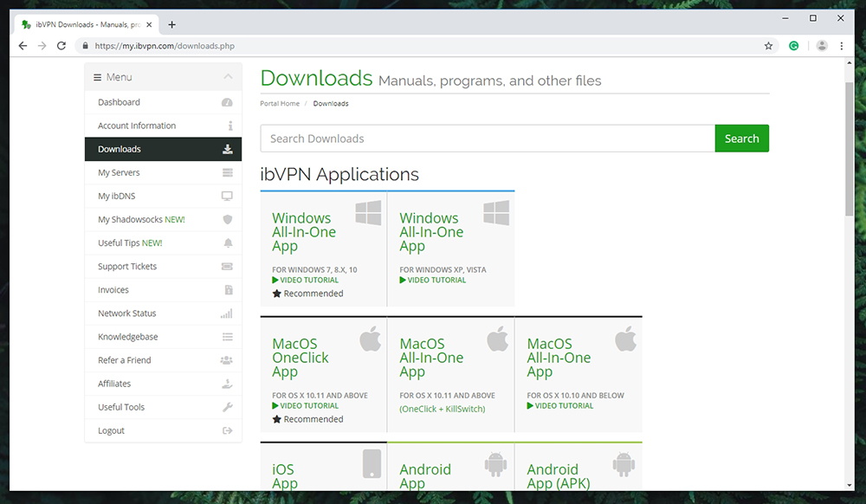Click the Network Status signal bars icon
This screenshot has width=866, height=504.
click(226, 313)
